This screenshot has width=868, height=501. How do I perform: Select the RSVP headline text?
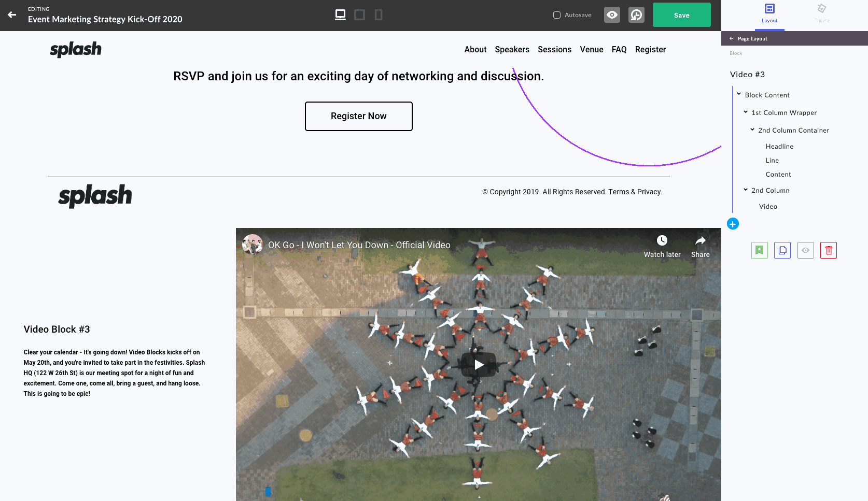(358, 76)
